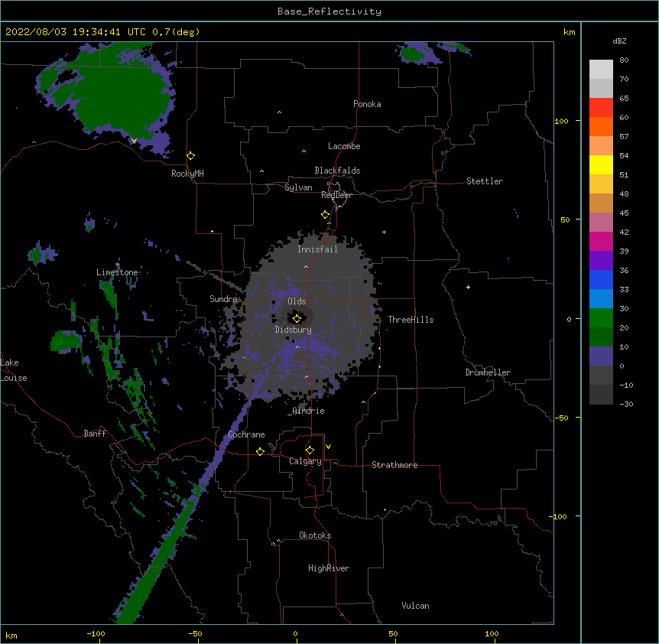Select the bright green legend swatch
The image size is (659, 644).
point(601,318)
